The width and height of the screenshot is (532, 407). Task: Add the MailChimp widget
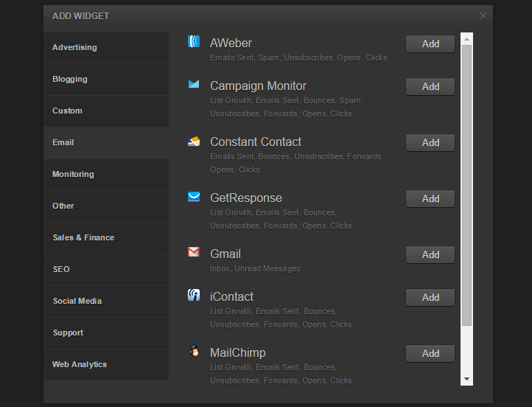click(x=430, y=353)
